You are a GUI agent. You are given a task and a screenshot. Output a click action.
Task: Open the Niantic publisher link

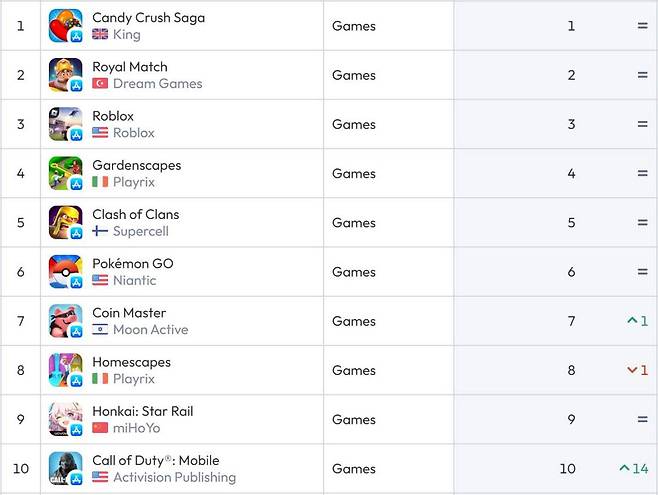134,280
